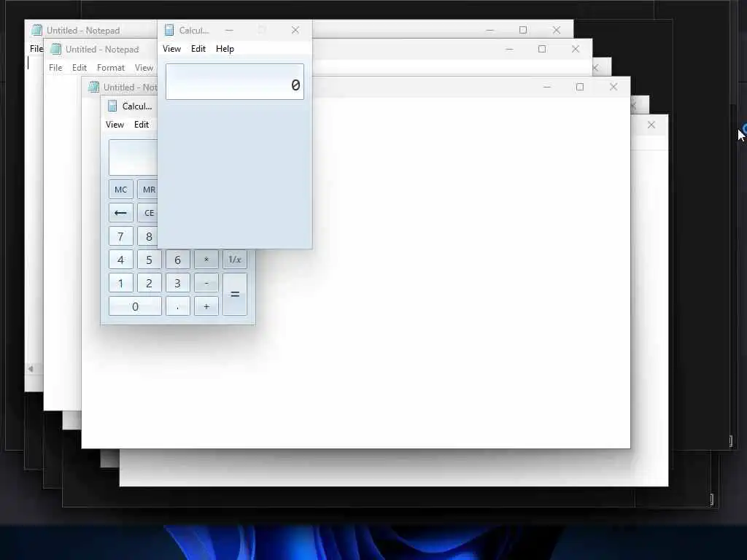The image size is (747, 560).
Task: Click the CE clear entry button
Action: 147,213
